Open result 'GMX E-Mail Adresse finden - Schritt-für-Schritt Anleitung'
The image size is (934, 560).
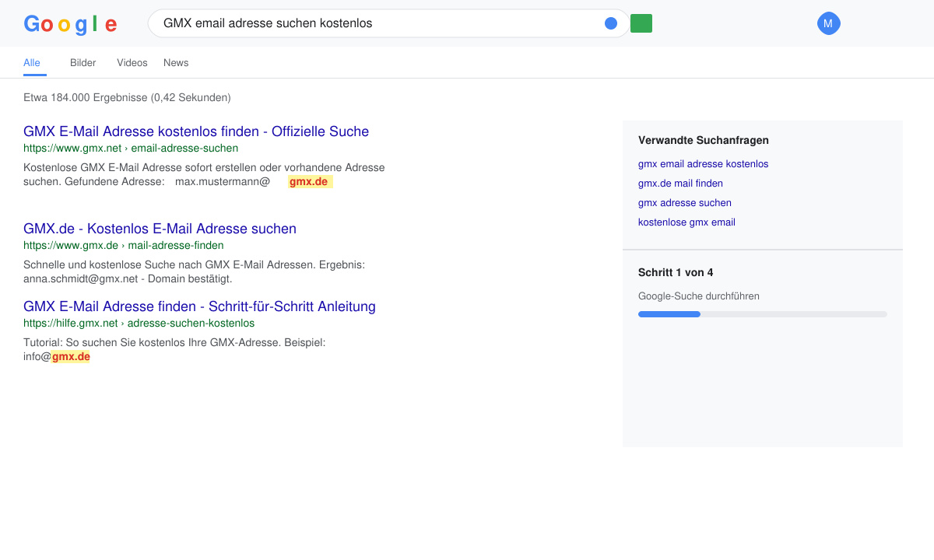point(199,306)
